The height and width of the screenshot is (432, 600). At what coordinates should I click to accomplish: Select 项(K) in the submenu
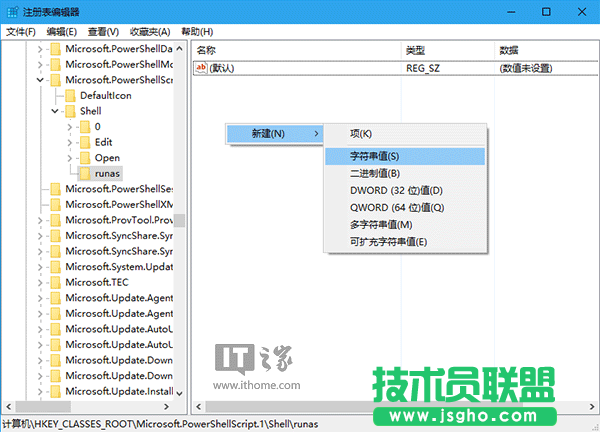point(405,134)
